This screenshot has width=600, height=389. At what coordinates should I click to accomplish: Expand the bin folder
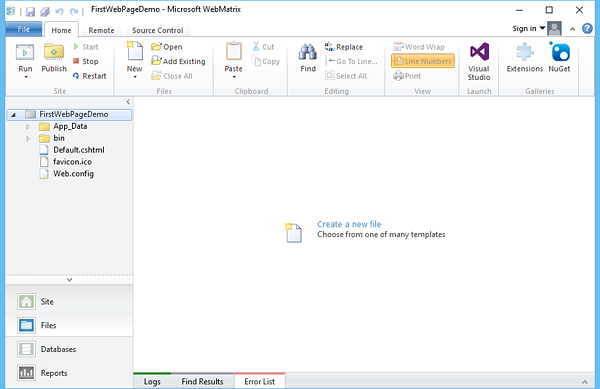coord(28,138)
